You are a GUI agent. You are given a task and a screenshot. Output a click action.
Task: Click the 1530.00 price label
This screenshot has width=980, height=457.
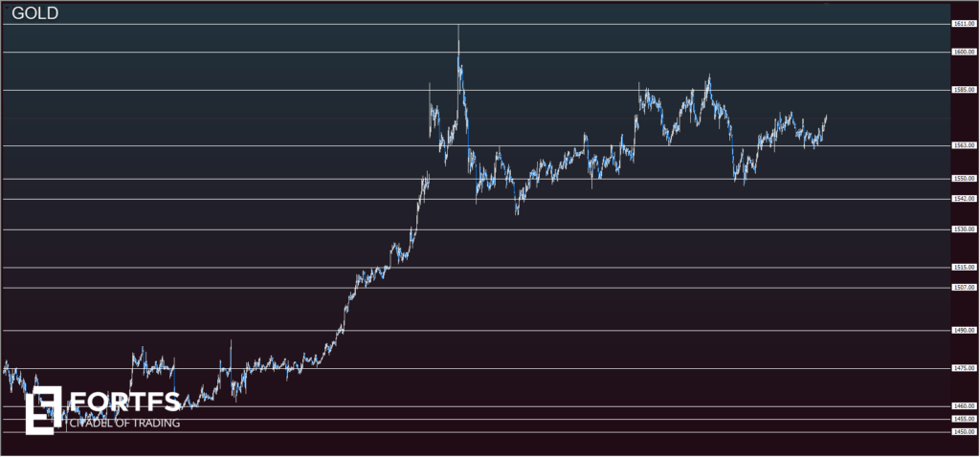(963, 229)
